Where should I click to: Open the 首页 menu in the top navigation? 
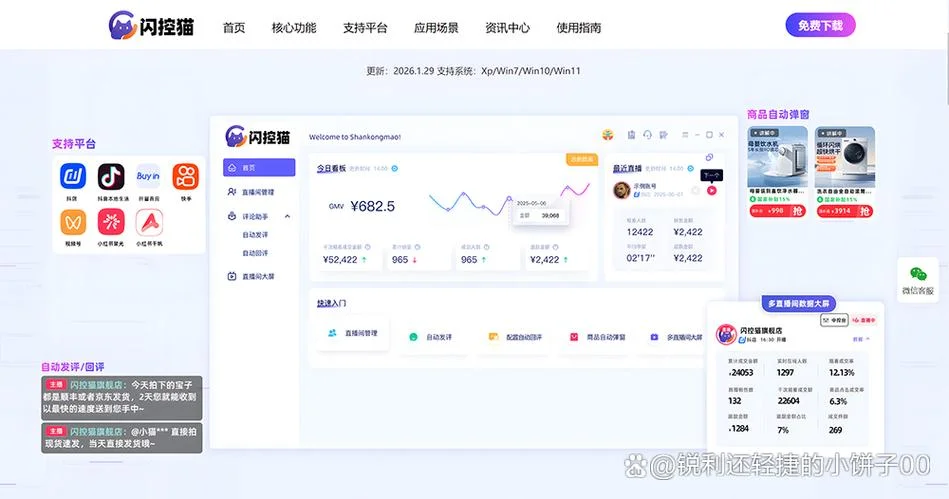[234, 28]
